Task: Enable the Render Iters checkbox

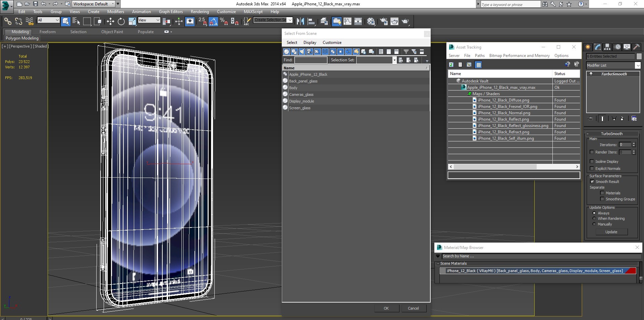Action: 592,152
